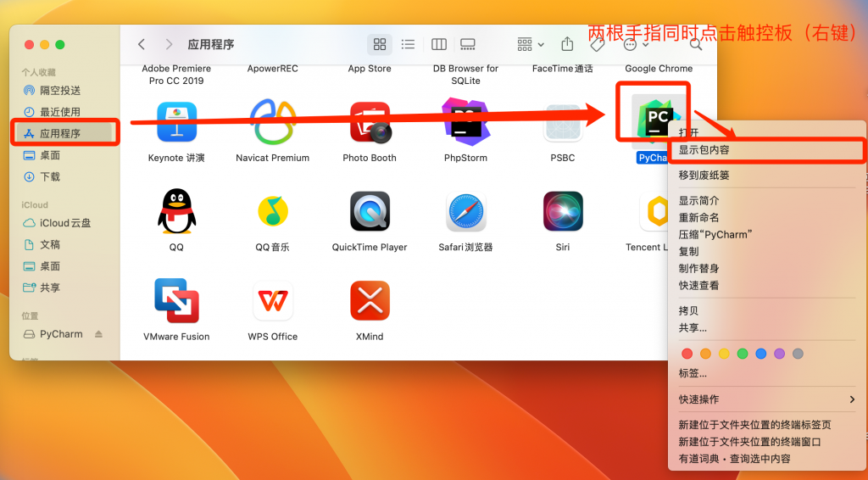Click the Finder search magnifier icon
This screenshot has width=868, height=480.
tap(696, 45)
